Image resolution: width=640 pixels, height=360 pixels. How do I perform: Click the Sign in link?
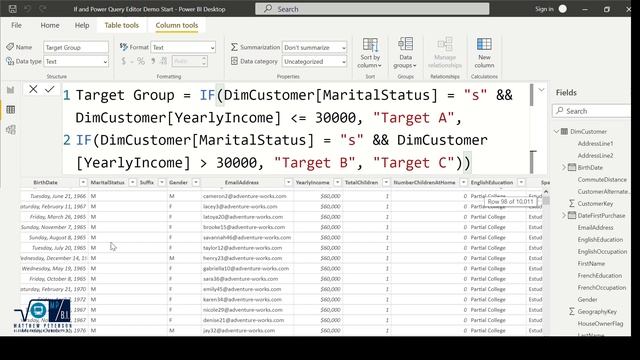pyautogui.click(x=544, y=9)
